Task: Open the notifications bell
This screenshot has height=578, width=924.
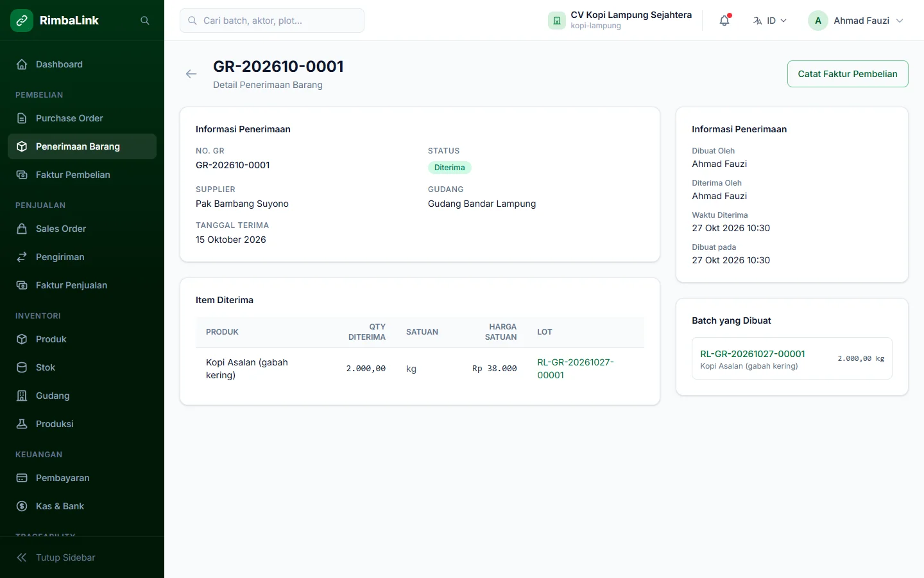Action: tap(724, 21)
